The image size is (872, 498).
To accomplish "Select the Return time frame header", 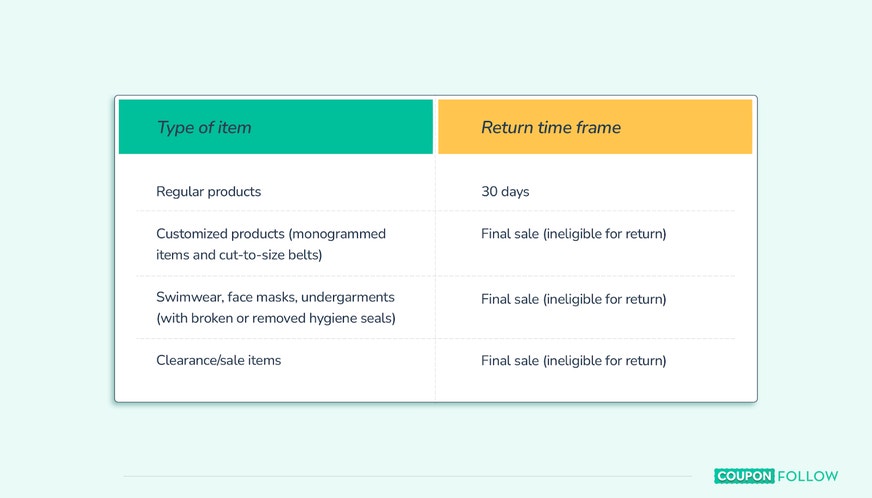I will [x=595, y=127].
